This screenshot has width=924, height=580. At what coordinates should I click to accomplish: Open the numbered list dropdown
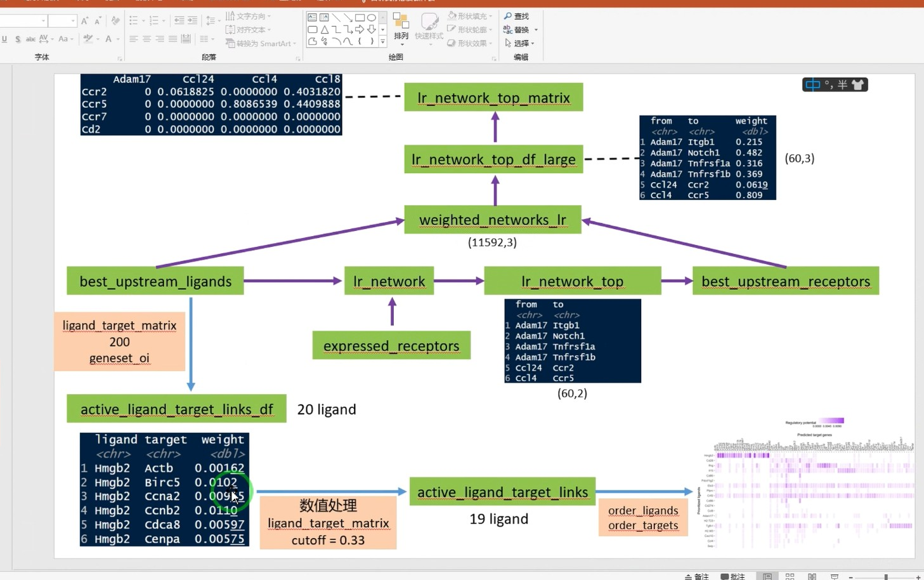click(156, 21)
